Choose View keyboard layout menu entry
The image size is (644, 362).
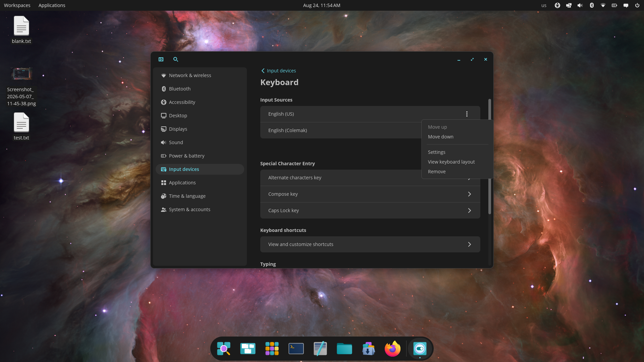point(451,162)
